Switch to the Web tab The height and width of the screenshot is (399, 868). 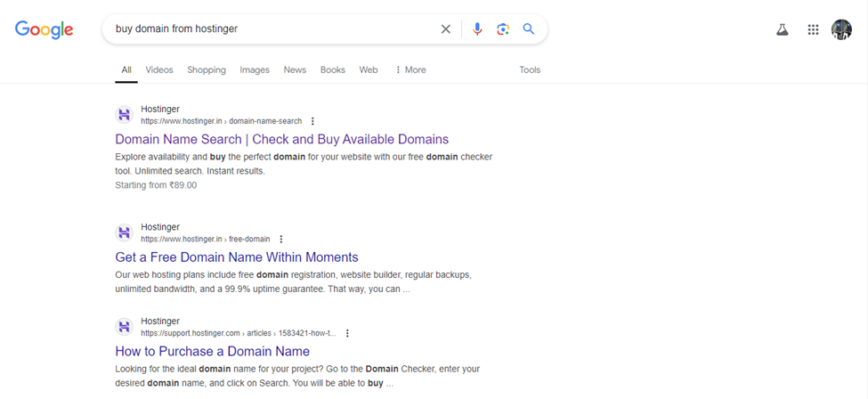click(x=369, y=69)
